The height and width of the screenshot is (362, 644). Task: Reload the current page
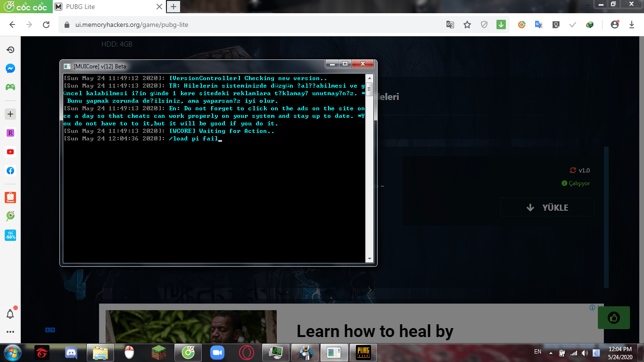(46, 25)
